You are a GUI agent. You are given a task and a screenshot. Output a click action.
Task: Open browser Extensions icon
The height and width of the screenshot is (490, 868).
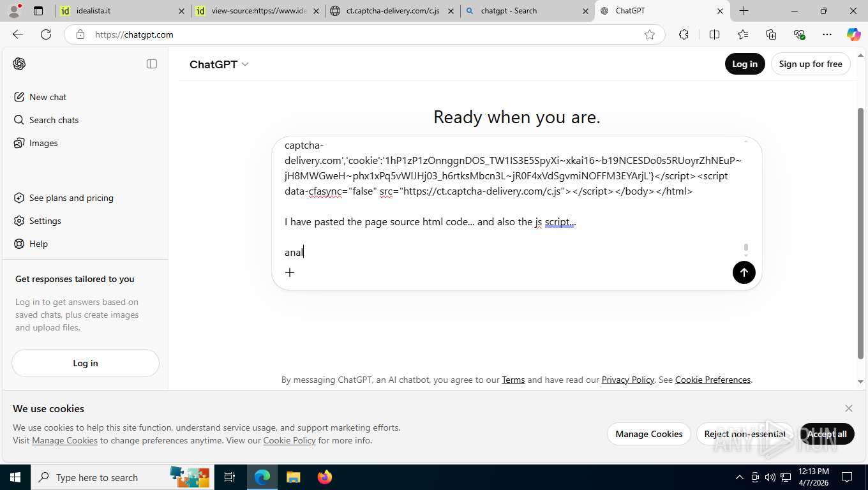684,34
